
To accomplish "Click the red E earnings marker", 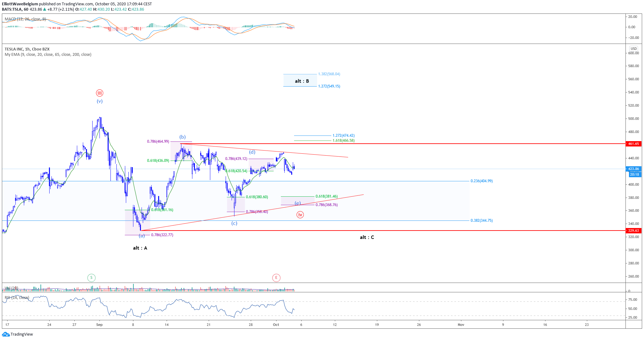I will tap(276, 278).
